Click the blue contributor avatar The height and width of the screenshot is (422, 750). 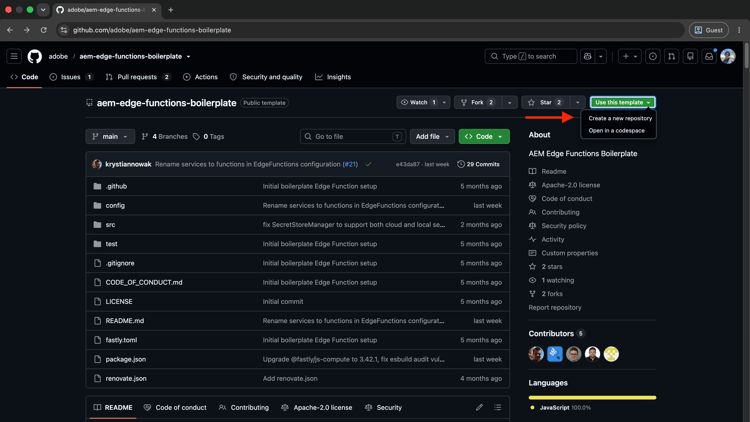point(555,354)
